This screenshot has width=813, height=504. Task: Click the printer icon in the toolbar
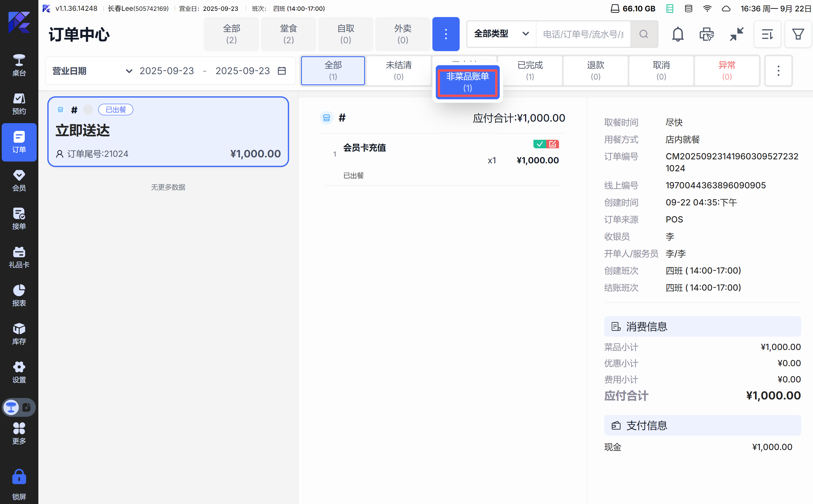(x=706, y=34)
